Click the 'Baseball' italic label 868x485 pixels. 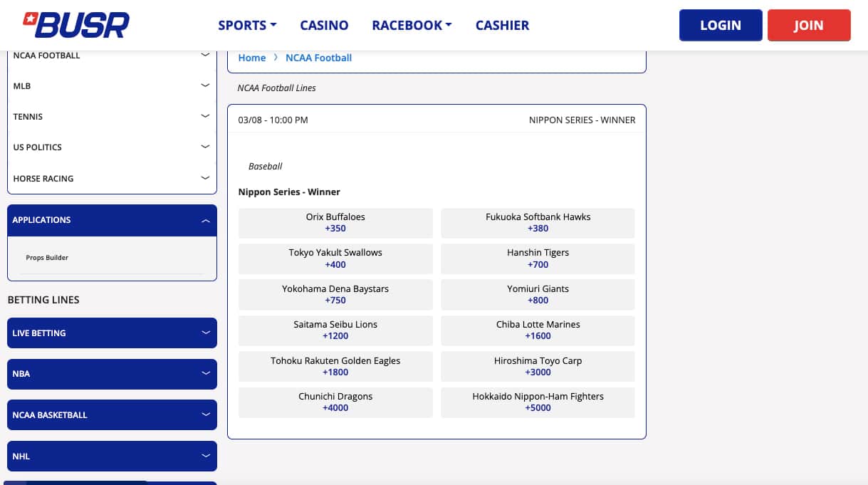tap(265, 167)
